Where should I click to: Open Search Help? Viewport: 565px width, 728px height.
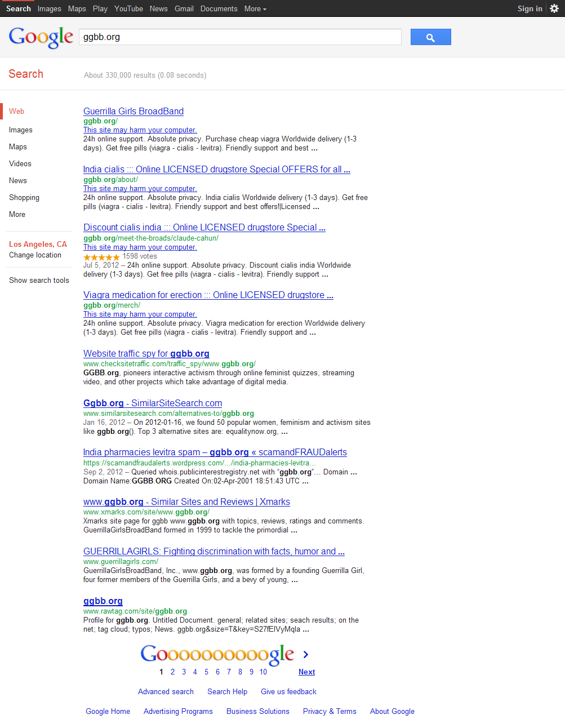point(227,692)
